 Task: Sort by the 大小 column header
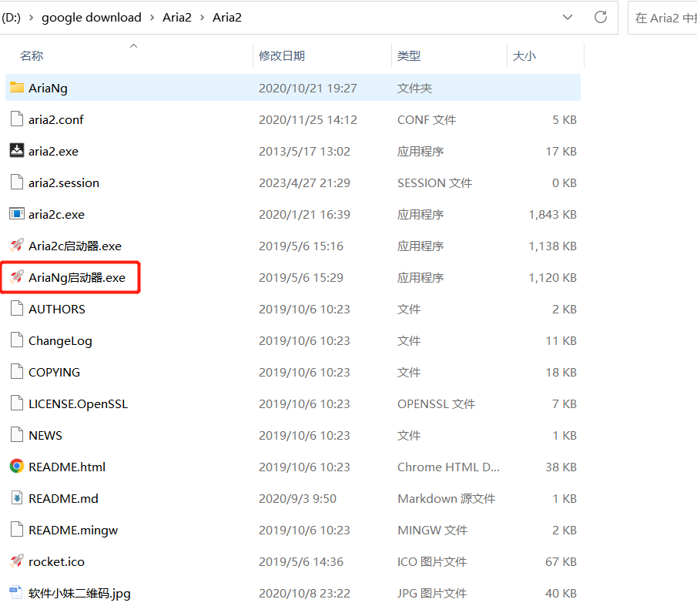pos(524,55)
